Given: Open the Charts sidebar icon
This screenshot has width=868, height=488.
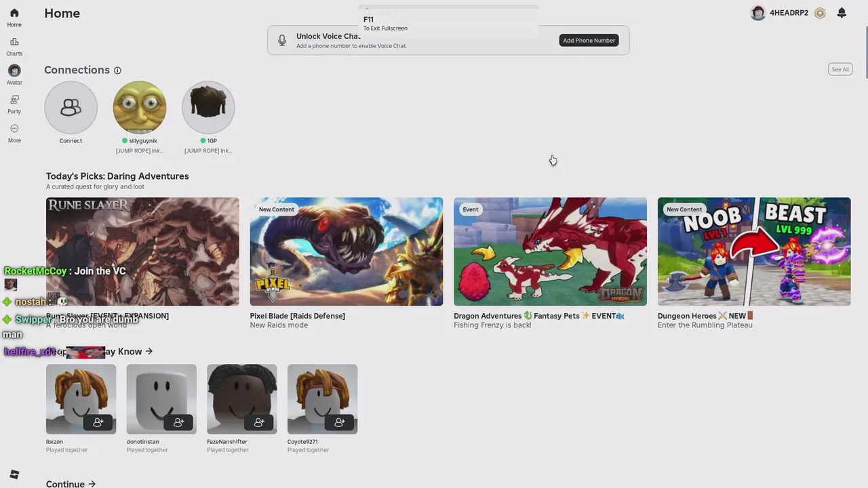Looking at the screenshot, I should 14,42.
